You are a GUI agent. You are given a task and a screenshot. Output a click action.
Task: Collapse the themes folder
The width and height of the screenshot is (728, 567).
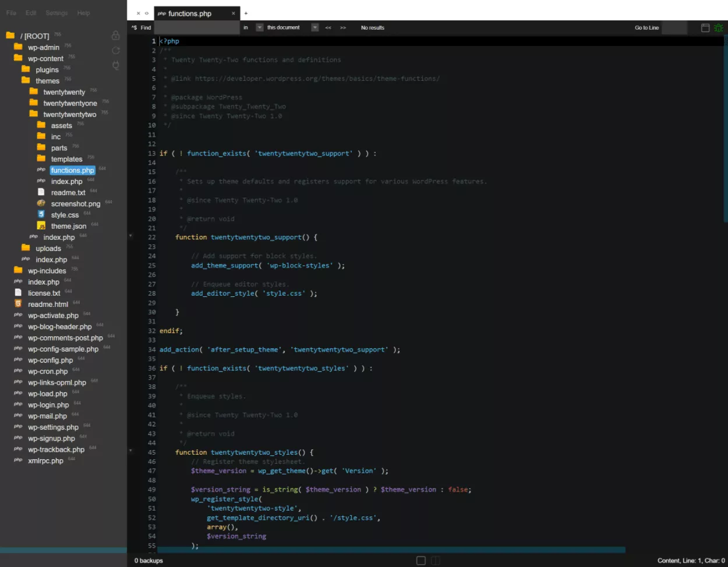click(x=47, y=81)
